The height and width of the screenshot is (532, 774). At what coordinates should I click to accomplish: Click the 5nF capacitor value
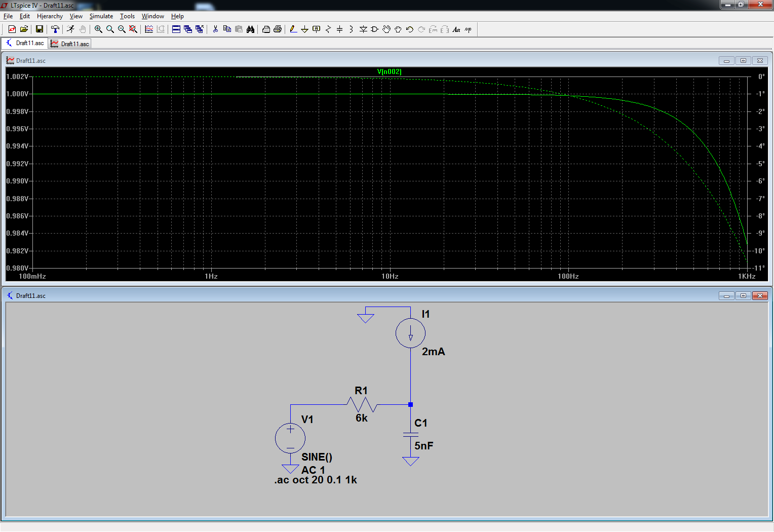pyautogui.click(x=424, y=446)
